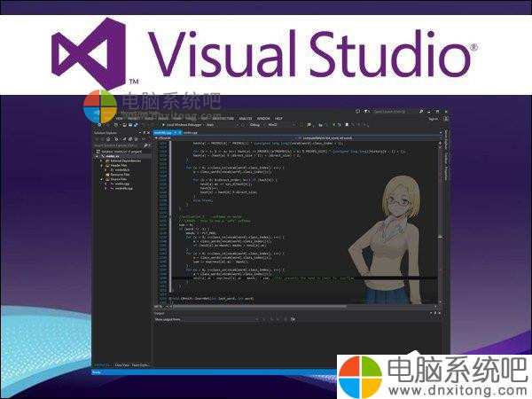Select the Resource Files folder
The height and width of the screenshot is (399, 532).
[x=117, y=175]
